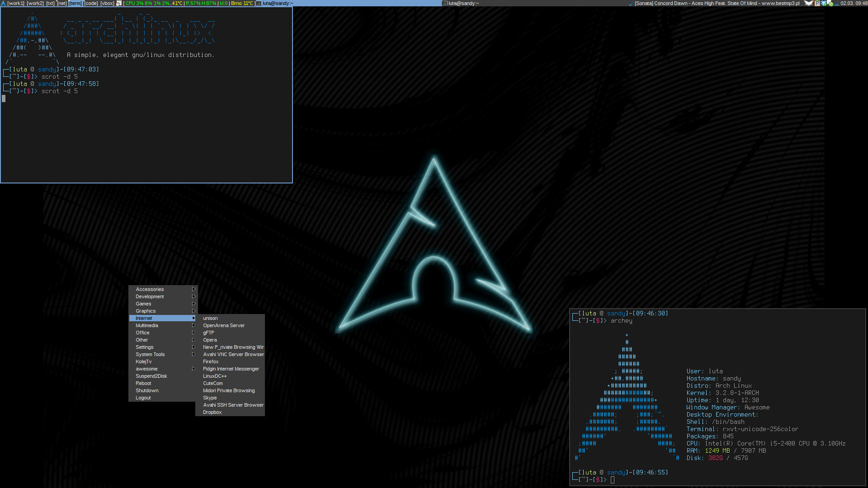Click the layout indicator icon in wibox
Image resolution: width=868 pixels, height=488 pixels.
click(119, 3)
